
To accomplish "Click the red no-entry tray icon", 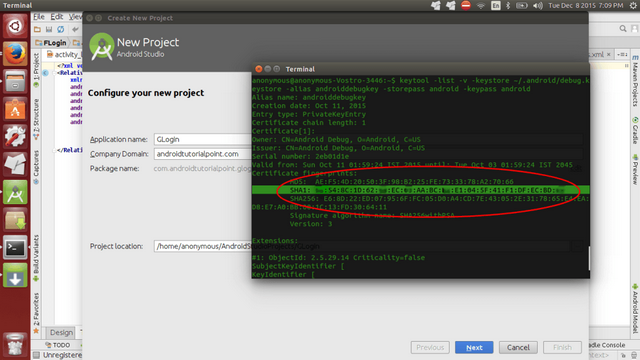I will click(466, 5).
